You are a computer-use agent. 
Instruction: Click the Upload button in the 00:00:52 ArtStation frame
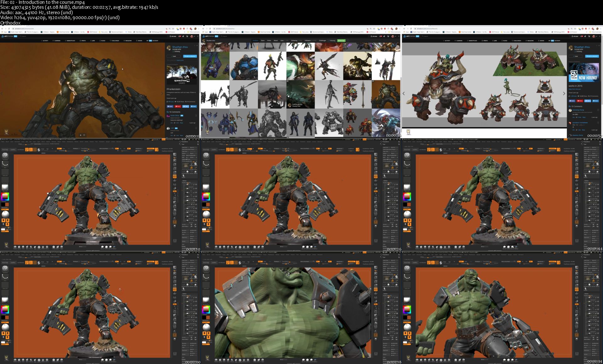575,36
